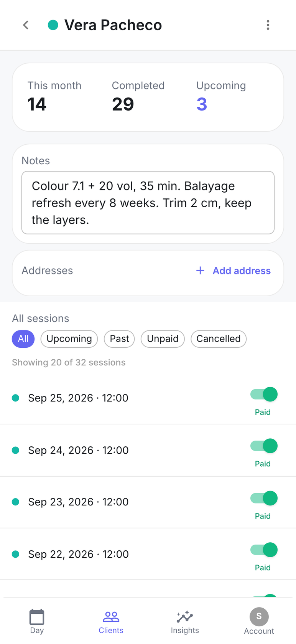Tap the plus icon next to Add address
296x644 pixels.
[x=200, y=271]
